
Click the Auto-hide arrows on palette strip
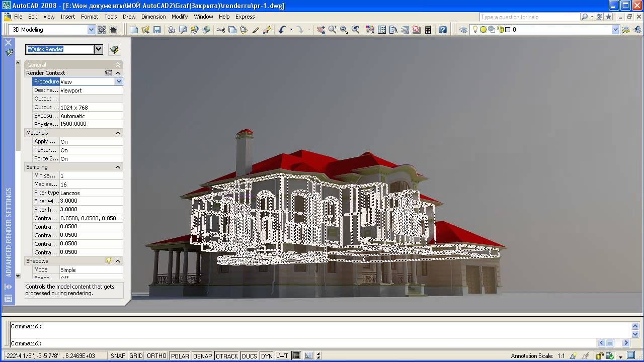click(8, 287)
